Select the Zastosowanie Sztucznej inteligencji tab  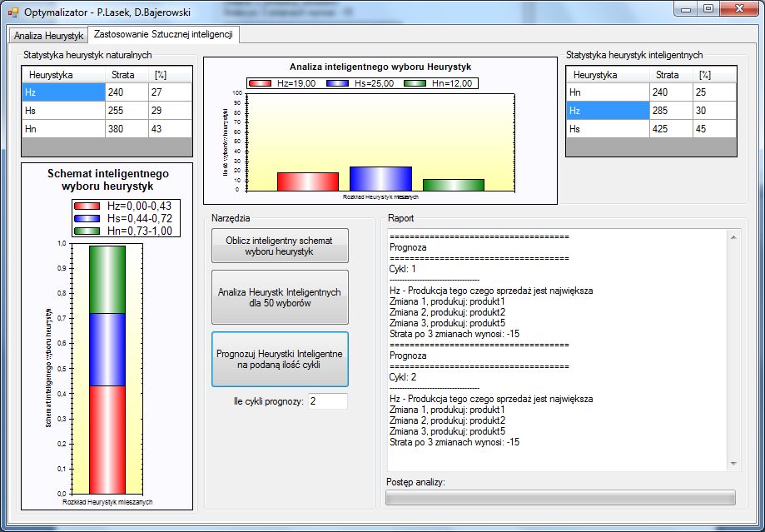point(163,35)
